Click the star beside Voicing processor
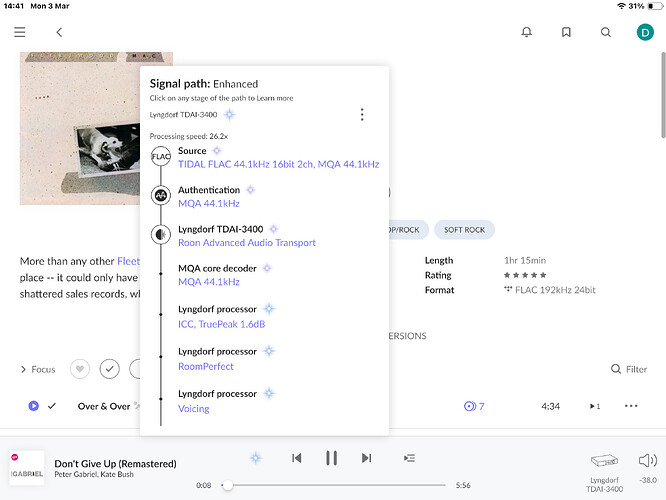Screen dimensions: 666x500 pyautogui.click(x=269, y=393)
